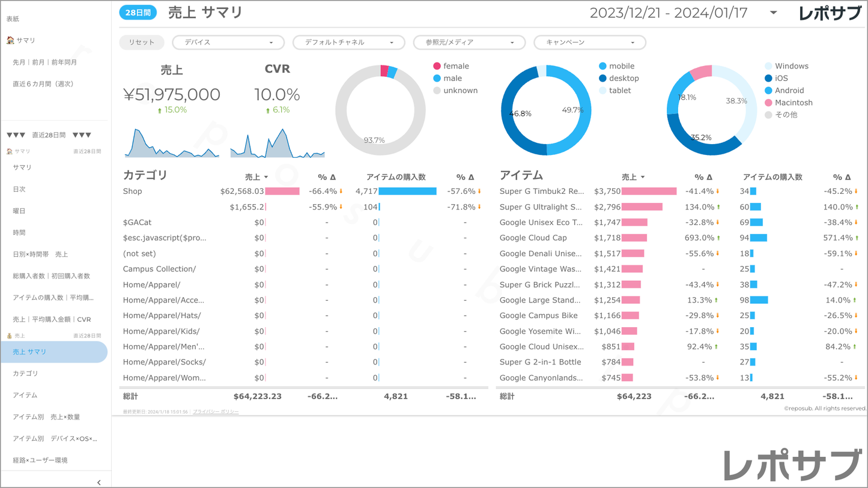Image resolution: width=868 pixels, height=488 pixels.
Task: Click the sort arrow next to アイテム 売上 column
Action: [x=643, y=178]
